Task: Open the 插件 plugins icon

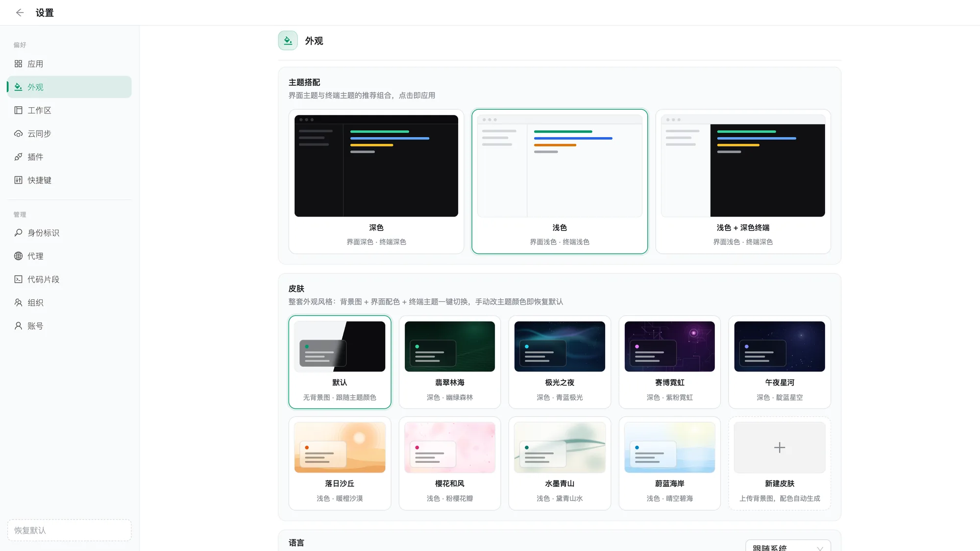Action: 18,157
